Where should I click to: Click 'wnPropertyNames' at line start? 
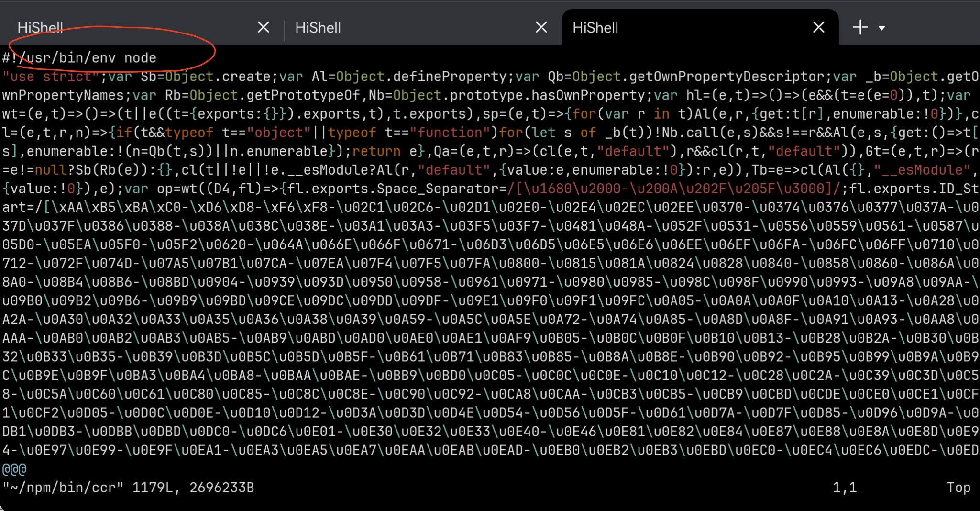[63, 95]
